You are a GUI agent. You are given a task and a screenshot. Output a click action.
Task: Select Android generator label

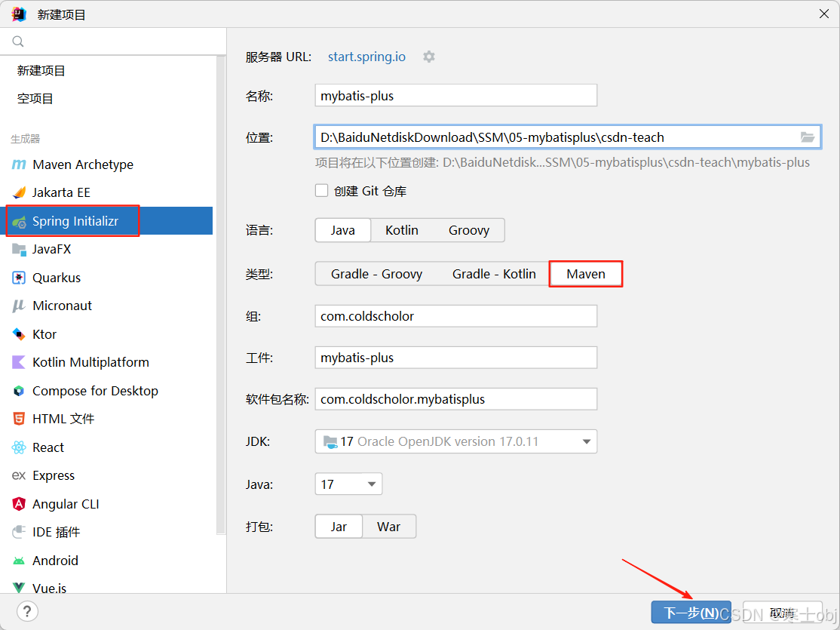point(55,561)
